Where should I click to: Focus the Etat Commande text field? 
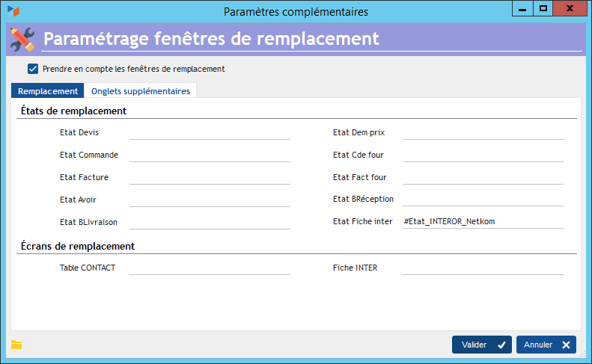coord(210,155)
